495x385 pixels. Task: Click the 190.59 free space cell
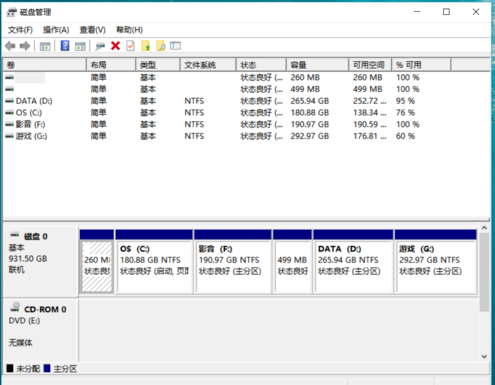[370, 124]
